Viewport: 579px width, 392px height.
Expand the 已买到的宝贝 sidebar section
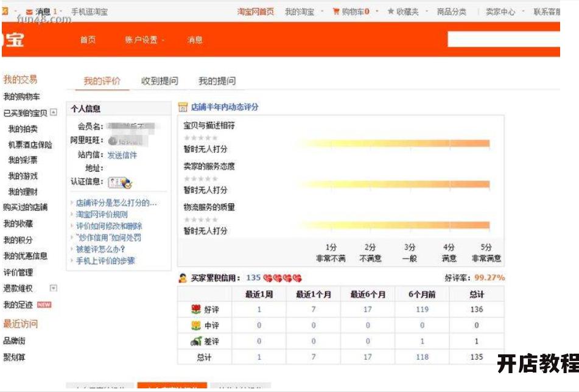54,112
